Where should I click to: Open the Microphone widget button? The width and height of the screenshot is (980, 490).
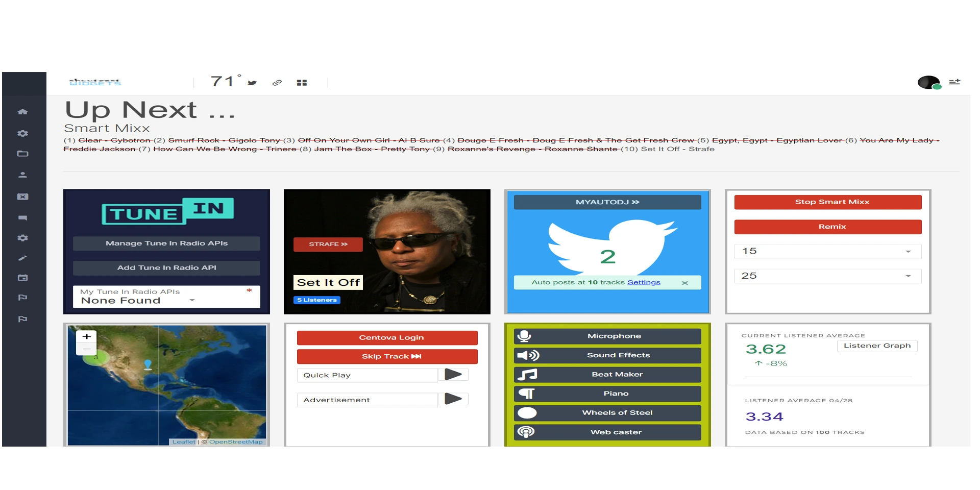607,336
